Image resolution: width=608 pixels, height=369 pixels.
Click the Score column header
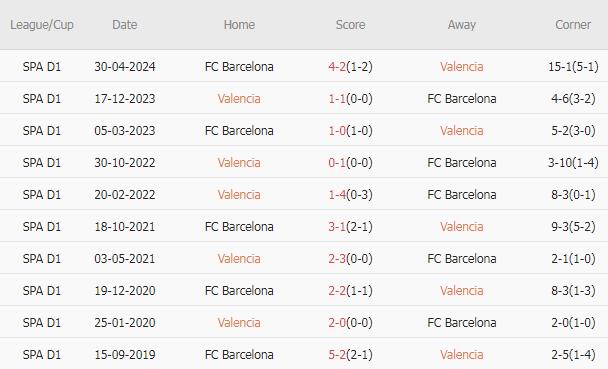coord(350,25)
